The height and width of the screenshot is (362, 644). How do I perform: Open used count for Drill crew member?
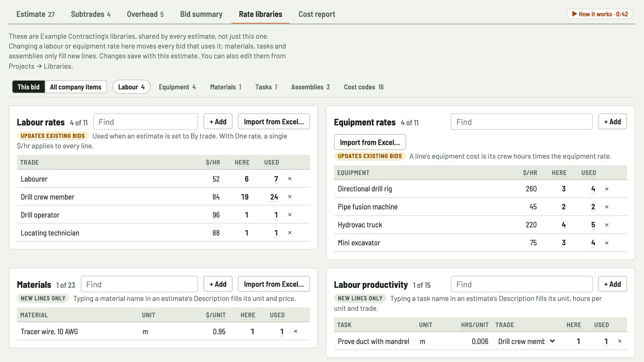click(x=274, y=197)
